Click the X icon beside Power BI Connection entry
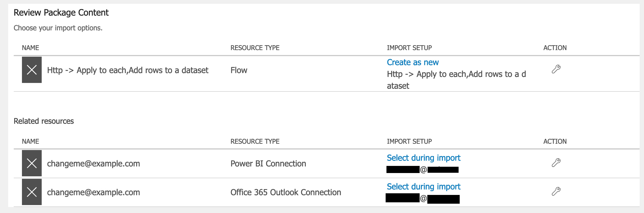The width and height of the screenshot is (644, 213). (32, 163)
